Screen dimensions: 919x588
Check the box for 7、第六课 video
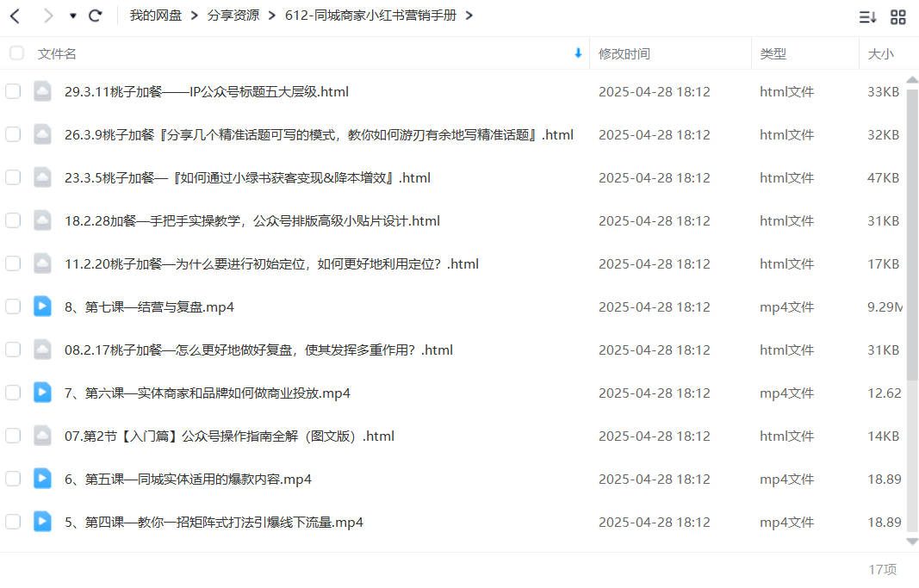(x=13, y=393)
